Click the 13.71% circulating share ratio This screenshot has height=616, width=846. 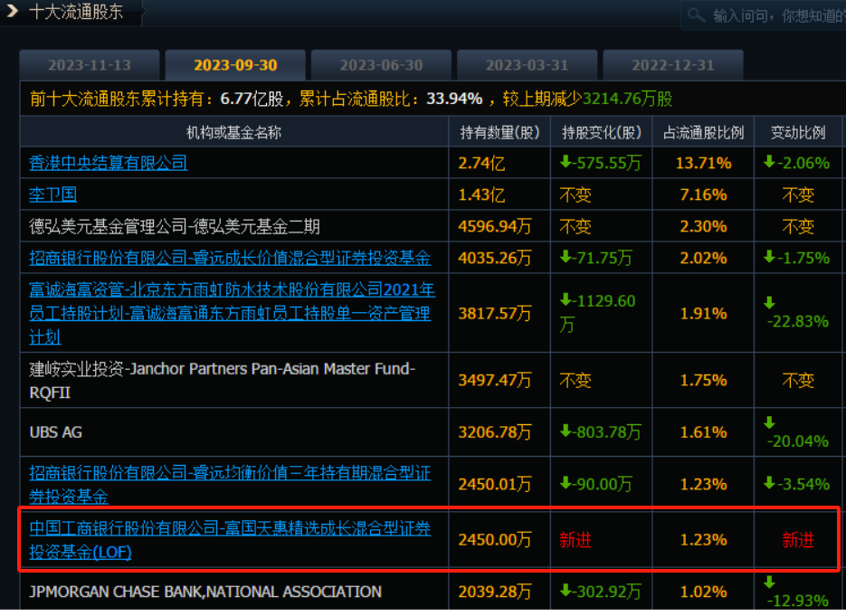pyautogui.click(x=704, y=163)
